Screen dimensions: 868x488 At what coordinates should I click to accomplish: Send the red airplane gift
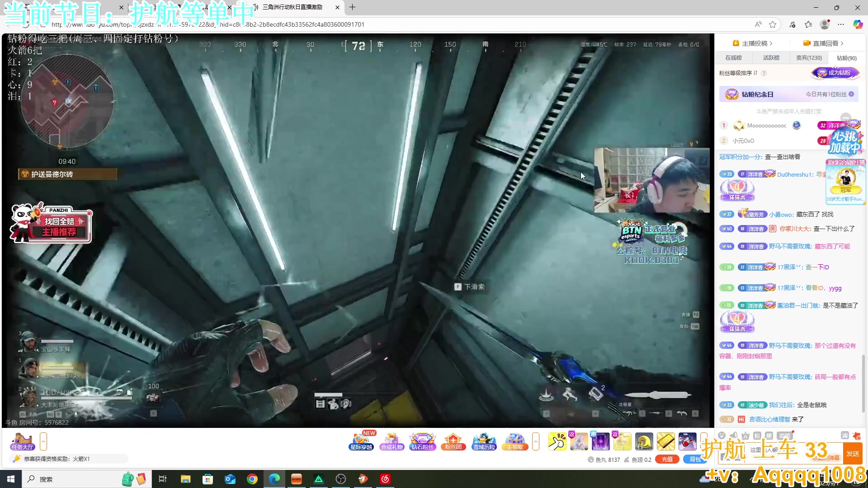(x=688, y=441)
